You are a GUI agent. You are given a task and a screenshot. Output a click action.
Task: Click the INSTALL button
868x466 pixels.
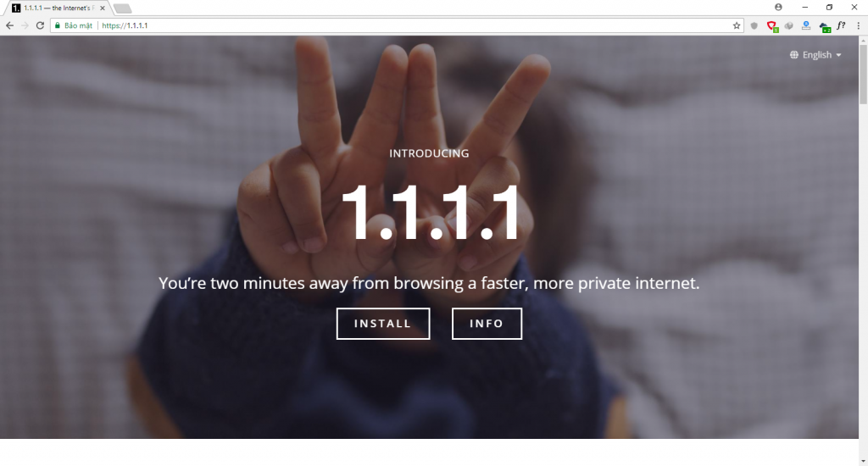pyautogui.click(x=383, y=324)
